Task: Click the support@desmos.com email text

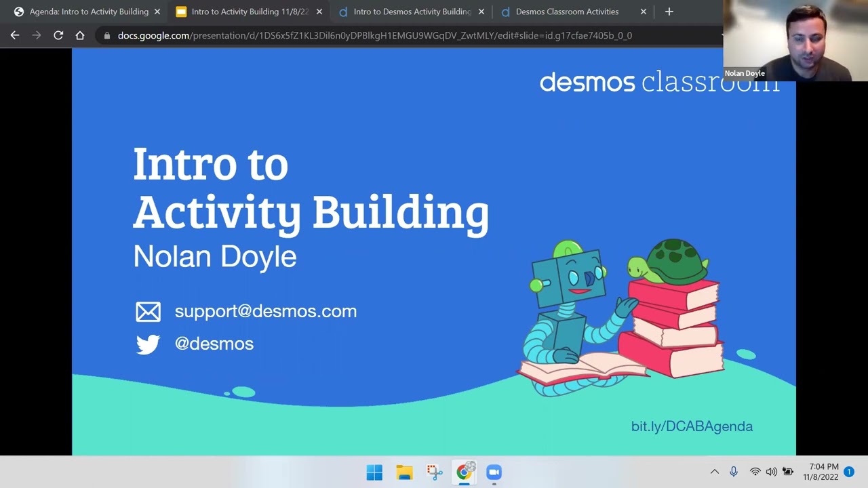Action: click(x=266, y=311)
